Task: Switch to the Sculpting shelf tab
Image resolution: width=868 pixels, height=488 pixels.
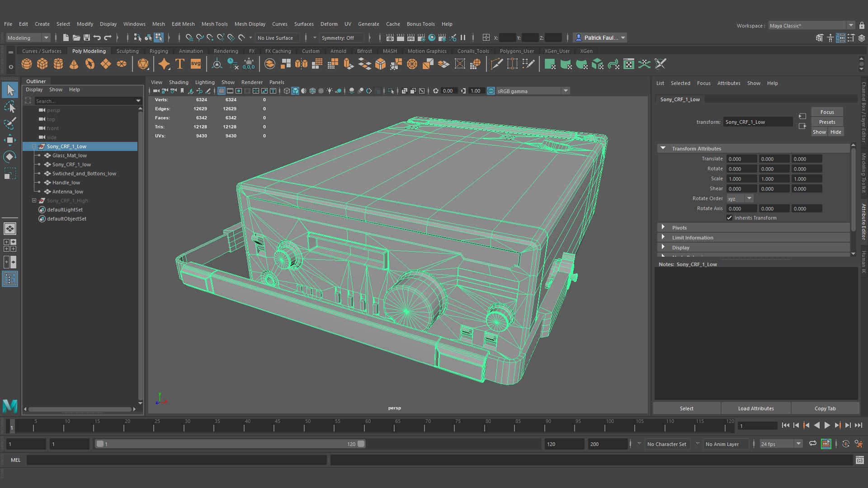Action: 127,51
